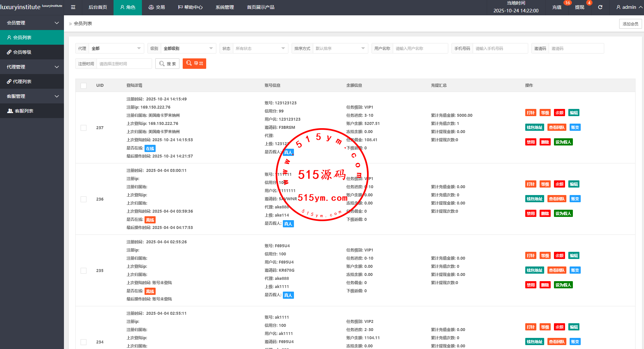
Task: Open 客服列表 in the sidebar
Action: [x=24, y=111]
